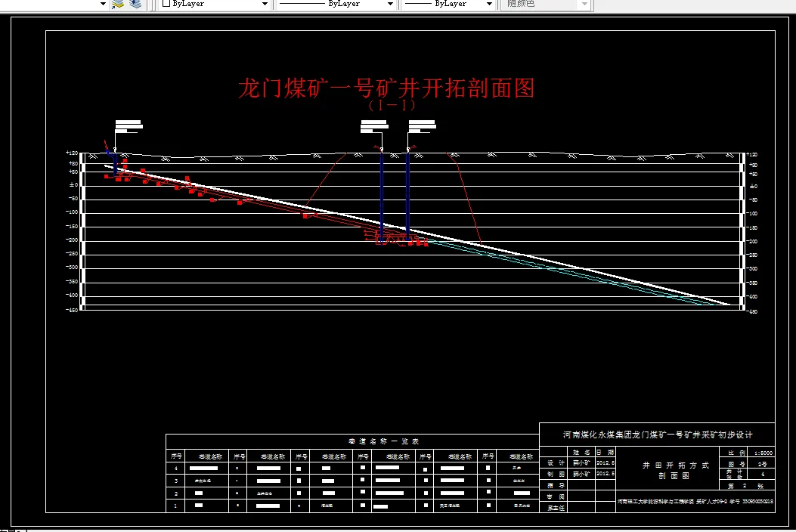
Task: Open the layer control dropdown
Action: pos(103,5)
